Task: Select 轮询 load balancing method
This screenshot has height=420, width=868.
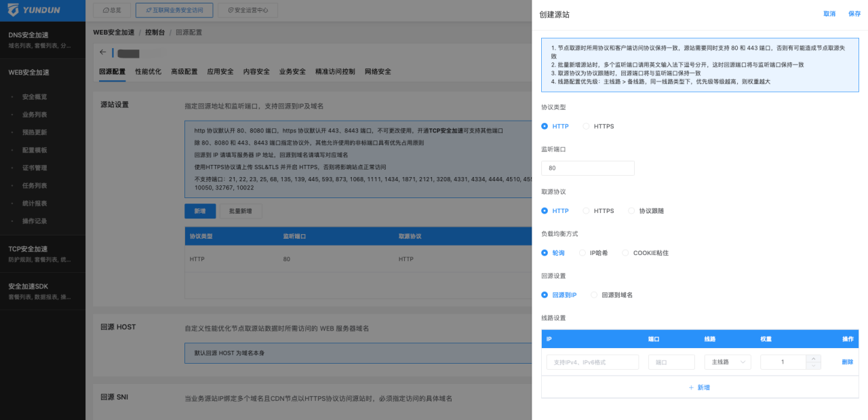Action: pos(553,253)
